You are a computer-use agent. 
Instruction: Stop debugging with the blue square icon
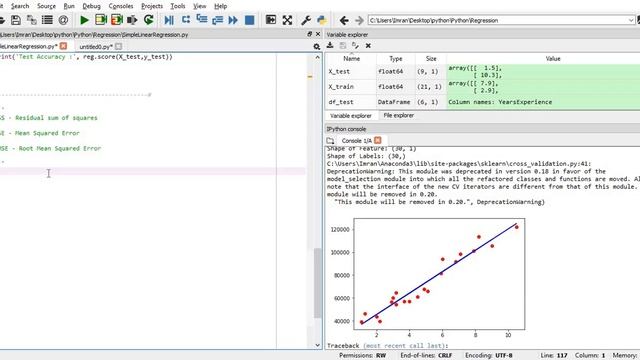(249, 20)
